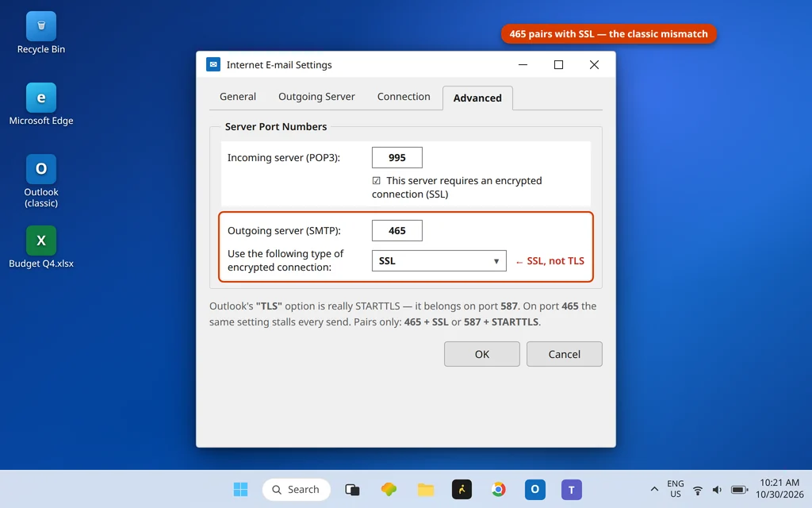
Task: Open the black hiker app in the taskbar
Action: (x=462, y=489)
